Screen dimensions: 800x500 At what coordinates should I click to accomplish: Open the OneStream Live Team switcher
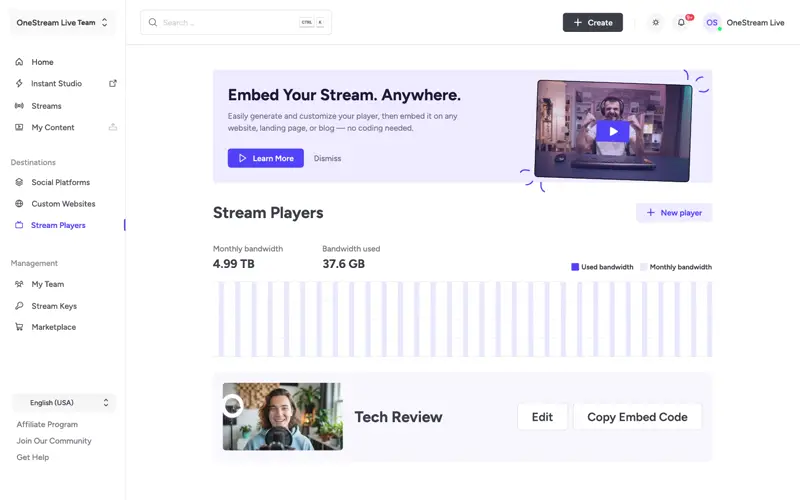tap(62, 22)
